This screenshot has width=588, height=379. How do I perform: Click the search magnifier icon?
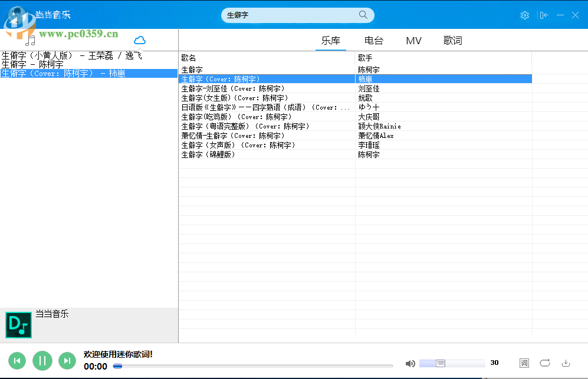[363, 15]
